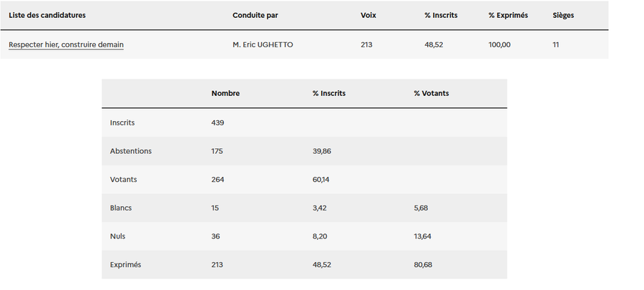Click the candidate name 'M. Eric UGHETTO'
Viewport: 644px width, 290px height.
(x=263, y=45)
